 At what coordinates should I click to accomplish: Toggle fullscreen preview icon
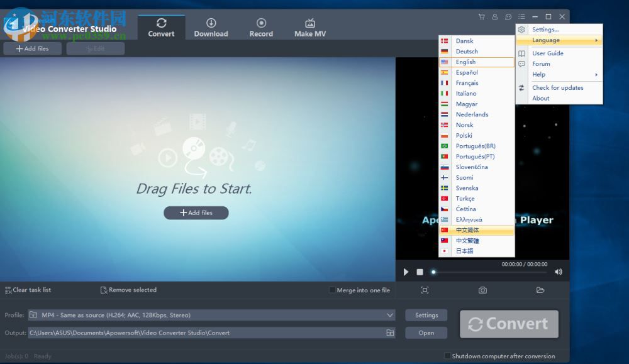tap(425, 290)
